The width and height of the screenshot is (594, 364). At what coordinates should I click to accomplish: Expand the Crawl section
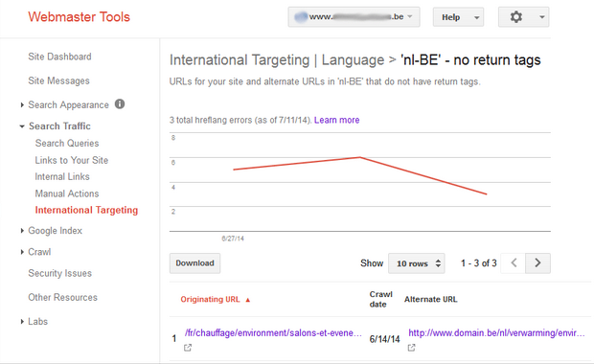point(22,252)
